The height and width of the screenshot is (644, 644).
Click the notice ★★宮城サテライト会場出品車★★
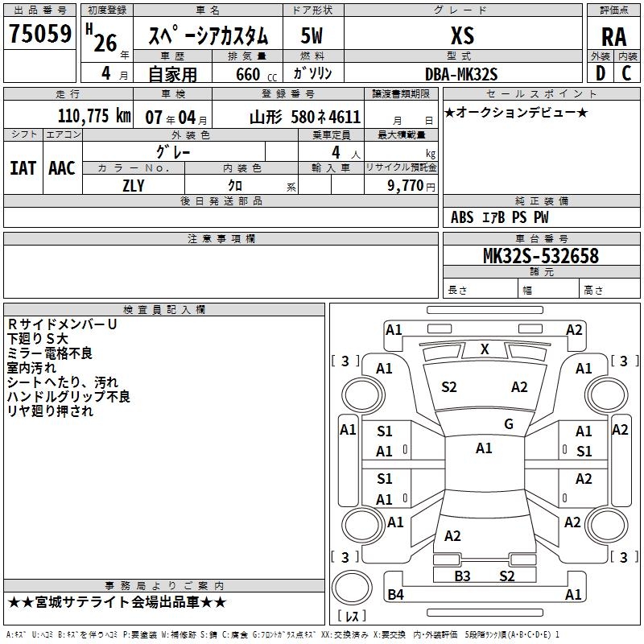(x=117, y=602)
